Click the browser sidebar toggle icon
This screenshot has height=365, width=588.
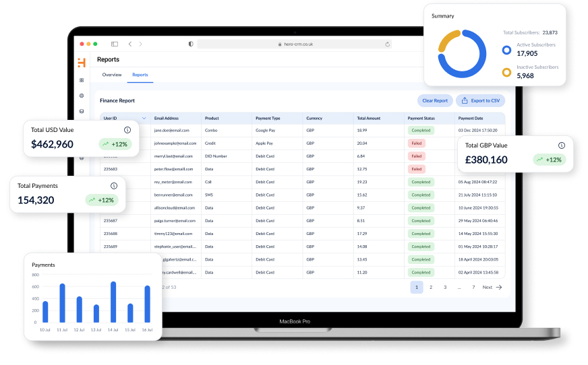[115, 44]
